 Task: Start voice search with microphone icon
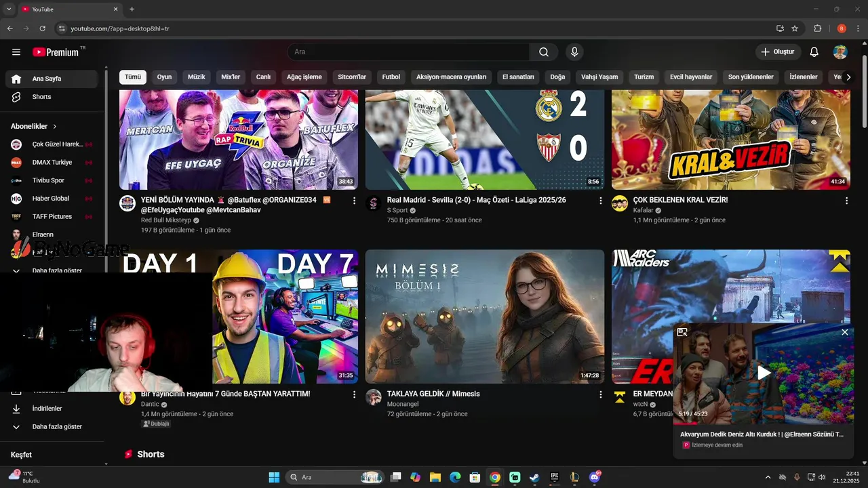pyautogui.click(x=574, y=52)
